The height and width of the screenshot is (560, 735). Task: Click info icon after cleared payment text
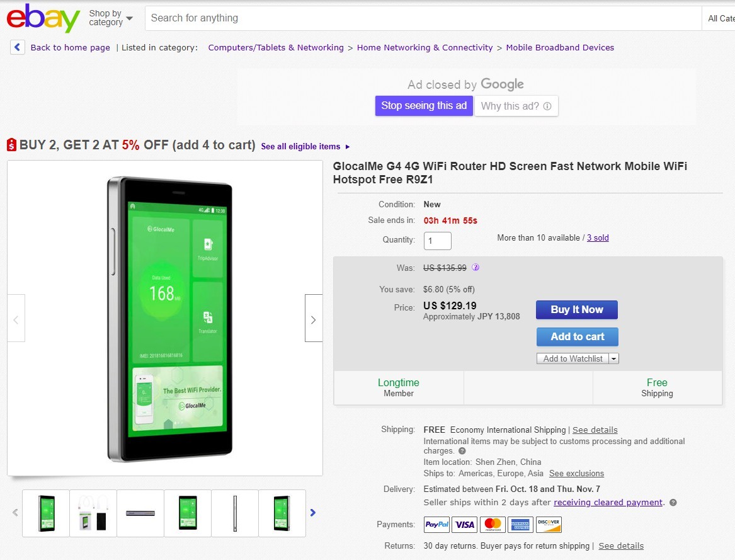[673, 503]
